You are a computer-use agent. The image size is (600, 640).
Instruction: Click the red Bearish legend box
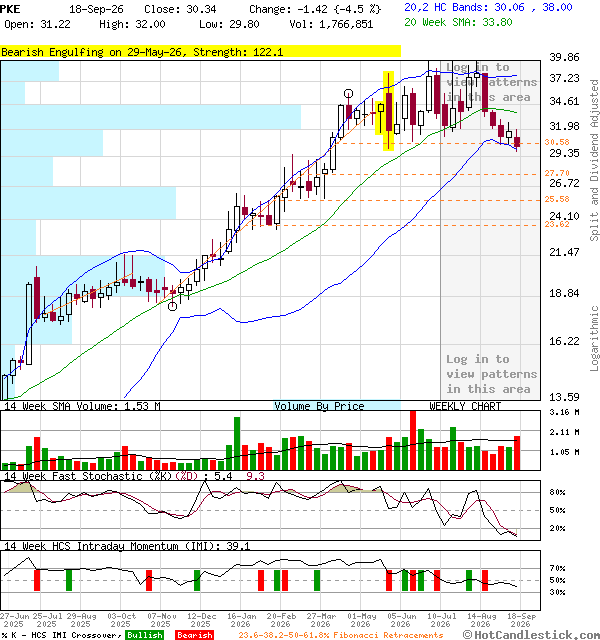coord(194,635)
